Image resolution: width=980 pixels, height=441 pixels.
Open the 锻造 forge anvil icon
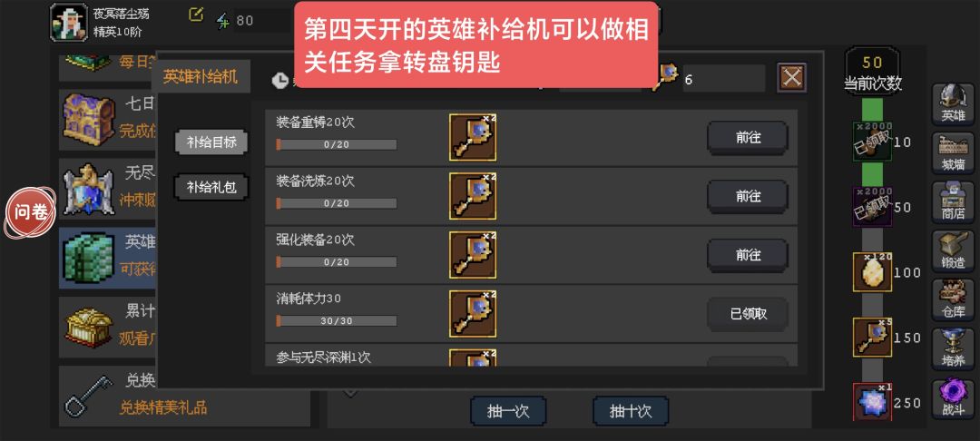[953, 250]
